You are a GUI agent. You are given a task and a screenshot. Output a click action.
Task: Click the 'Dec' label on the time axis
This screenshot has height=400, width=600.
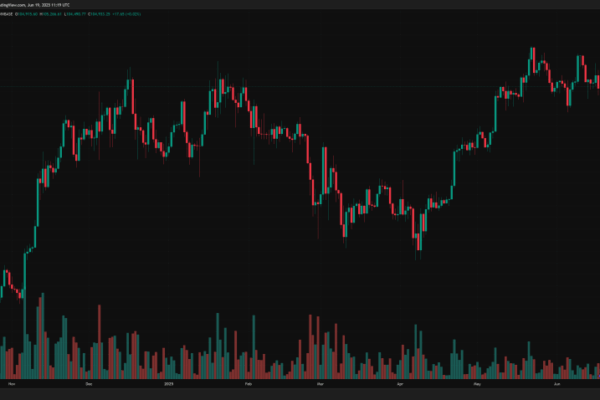[x=89, y=384]
